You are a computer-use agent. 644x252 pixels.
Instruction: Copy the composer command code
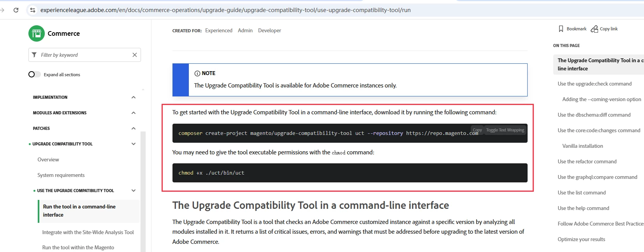[x=477, y=130]
